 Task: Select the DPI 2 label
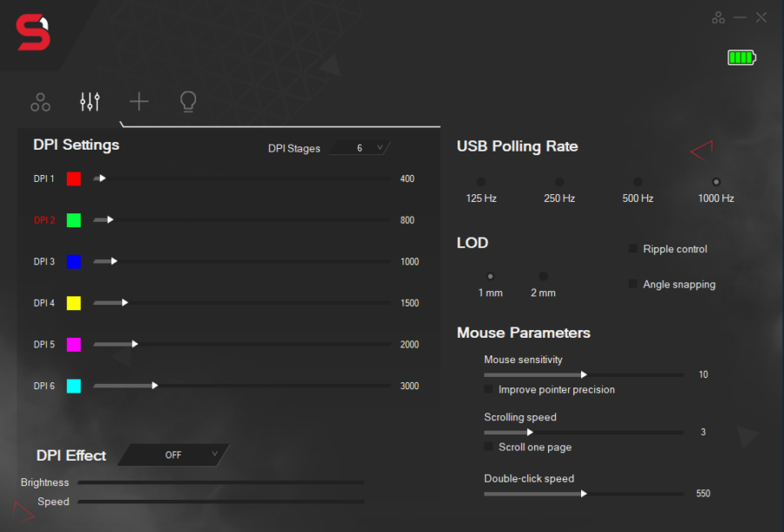click(x=44, y=220)
